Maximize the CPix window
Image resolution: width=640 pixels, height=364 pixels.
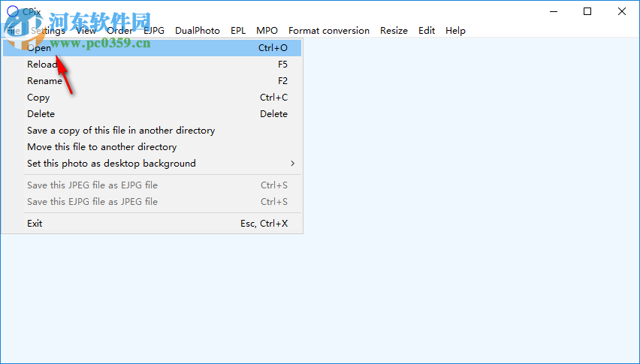pyautogui.click(x=587, y=11)
